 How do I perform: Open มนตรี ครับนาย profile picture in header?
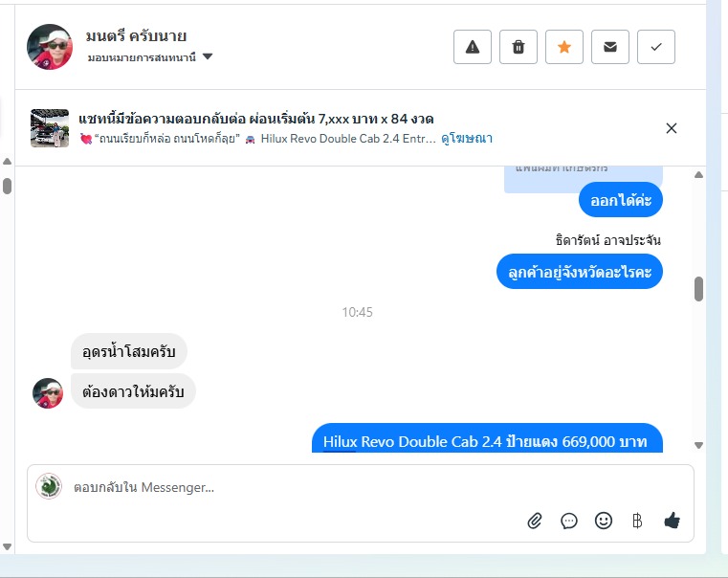coord(50,47)
